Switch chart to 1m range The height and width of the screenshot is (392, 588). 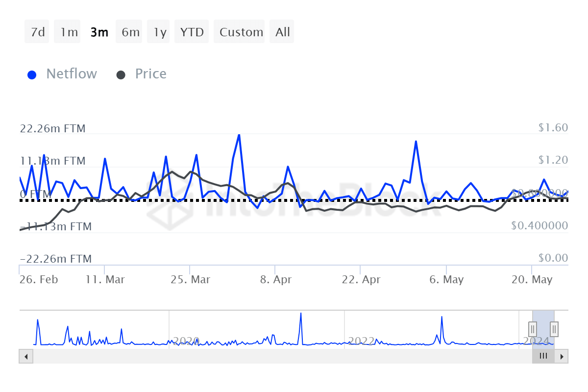point(68,32)
